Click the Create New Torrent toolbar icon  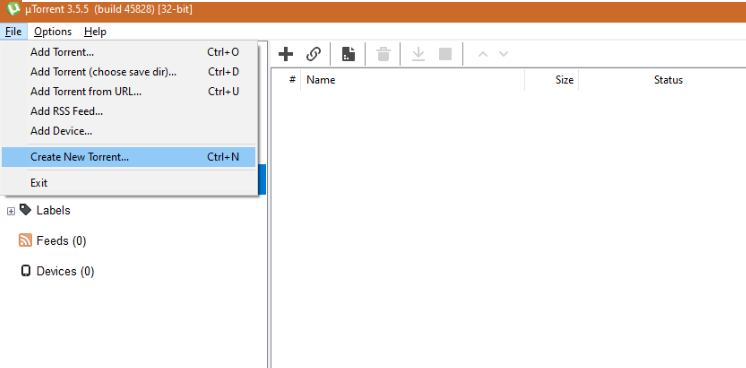coord(349,54)
